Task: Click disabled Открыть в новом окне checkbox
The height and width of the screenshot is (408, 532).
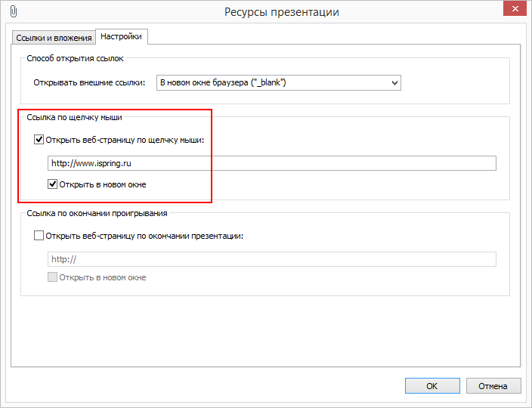Action: [x=52, y=277]
